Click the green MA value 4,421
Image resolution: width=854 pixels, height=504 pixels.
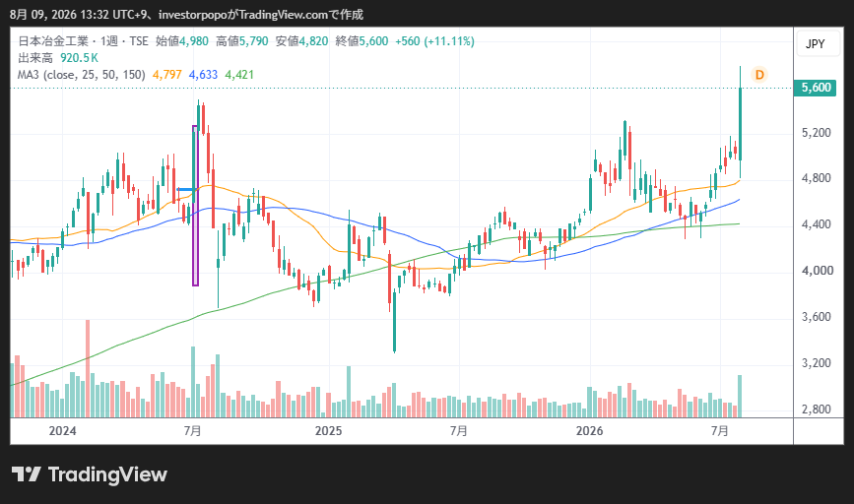pyautogui.click(x=239, y=75)
